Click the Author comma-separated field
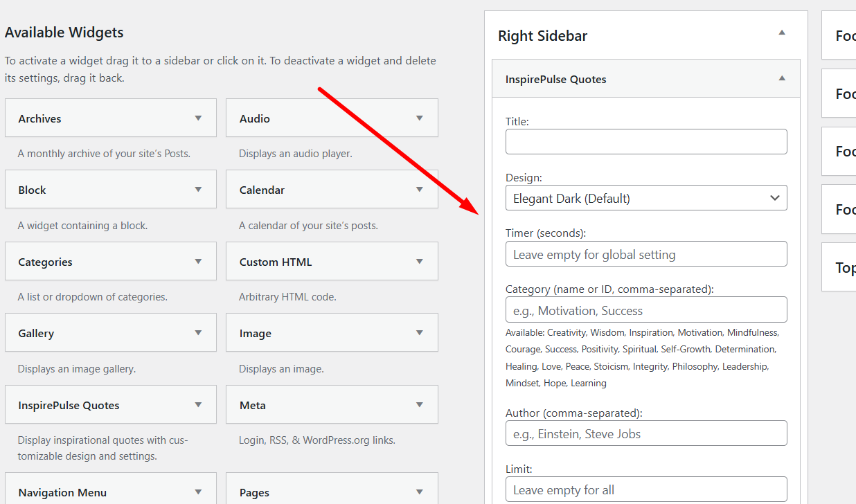This screenshot has height=504, width=856. tap(645, 433)
